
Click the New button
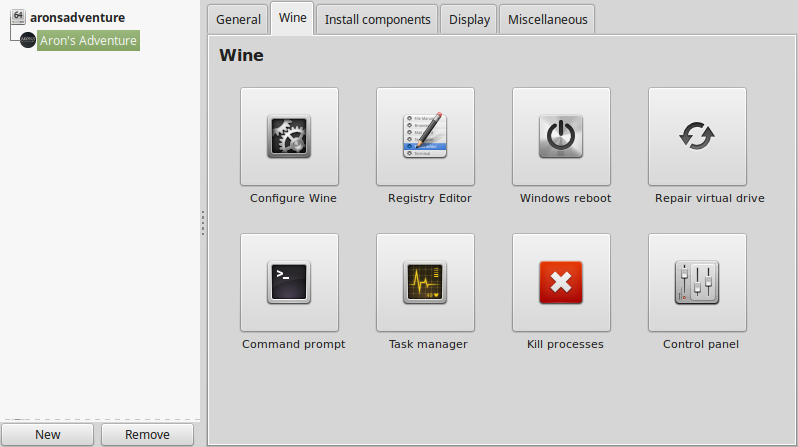(48, 435)
